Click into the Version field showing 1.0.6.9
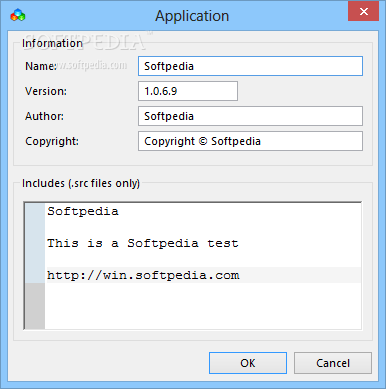 (x=188, y=91)
